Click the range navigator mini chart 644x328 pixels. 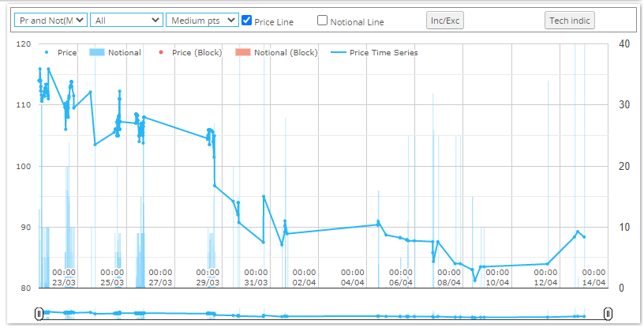pos(324,314)
